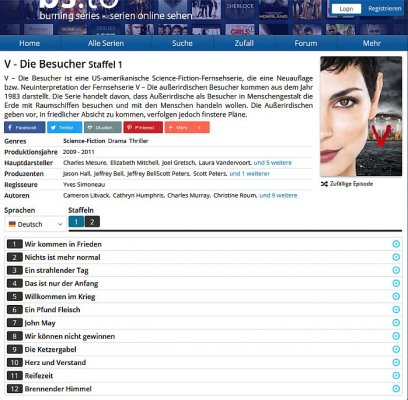Open episode title Wir kommen in Frieden

pos(63,244)
